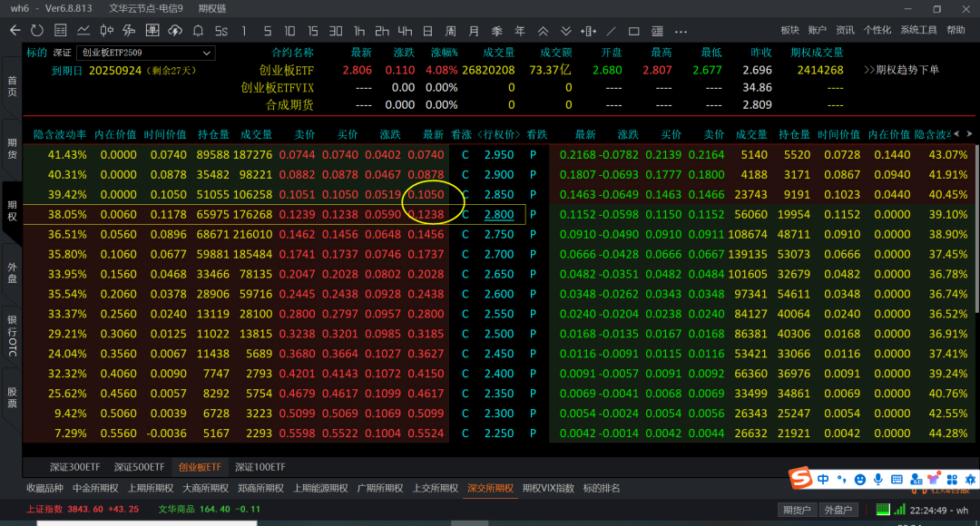Viewport: 980px width, 526px height.
Task: Click the column width adjust icon
Action: pos(588,31)
